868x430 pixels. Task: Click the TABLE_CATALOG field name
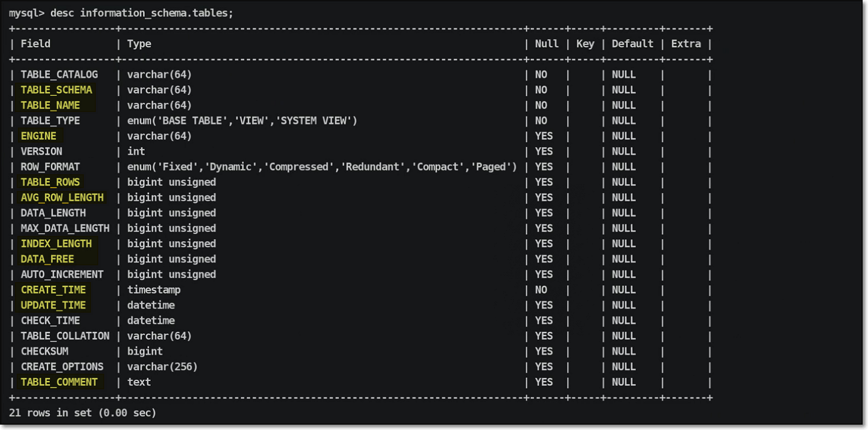point(59,75)
